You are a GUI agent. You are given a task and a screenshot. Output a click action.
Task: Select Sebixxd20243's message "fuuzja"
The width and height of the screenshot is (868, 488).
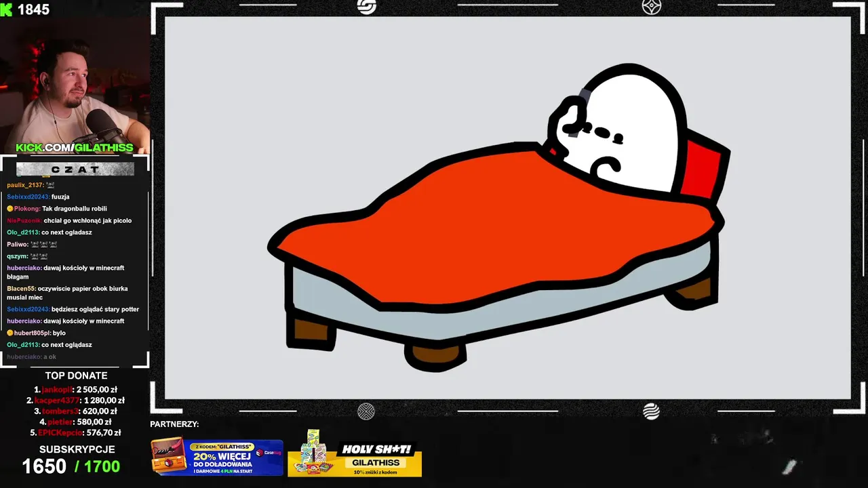click(x=60, y=197)
